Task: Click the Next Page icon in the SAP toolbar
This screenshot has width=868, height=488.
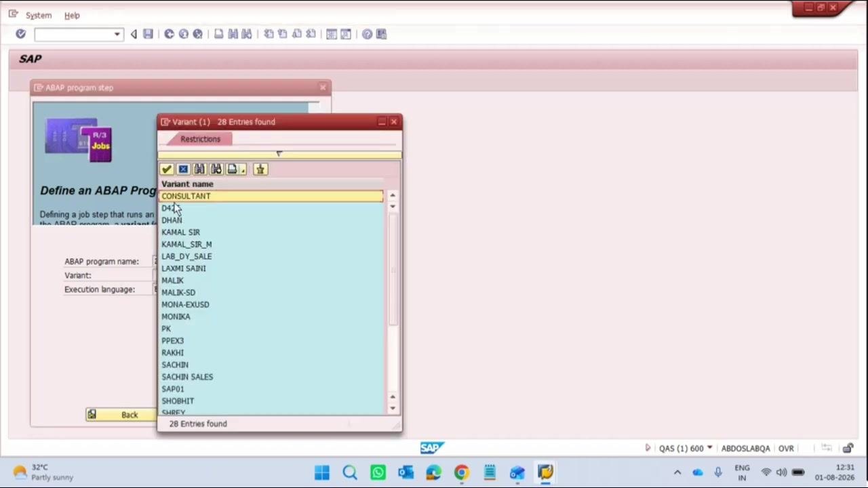Action: click(297, 34)
